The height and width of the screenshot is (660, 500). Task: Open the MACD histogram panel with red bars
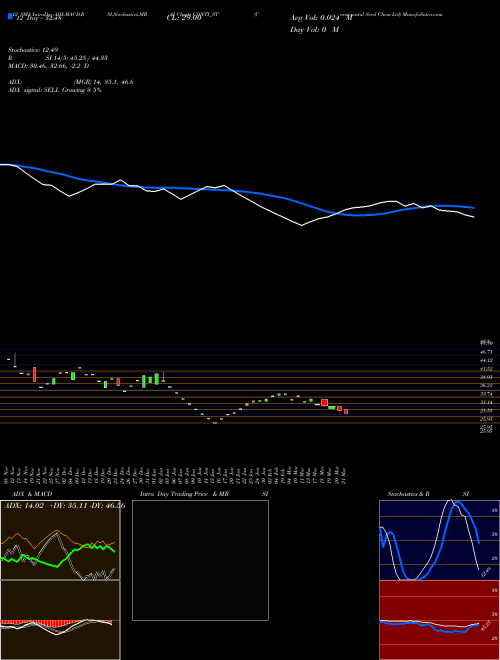(x=60, y=620)
